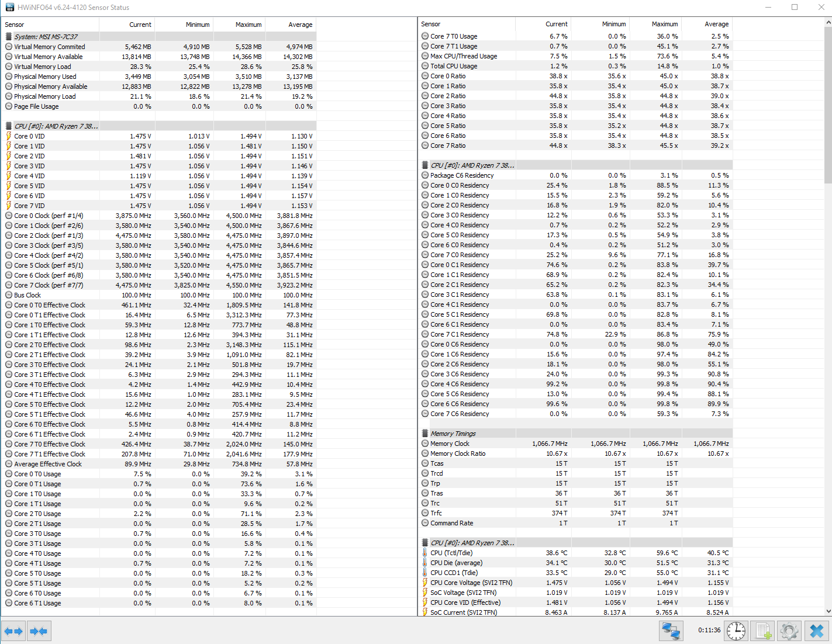
Task: Click the HWiNFO64 app icon in title bar
Action: coord(9,7)
